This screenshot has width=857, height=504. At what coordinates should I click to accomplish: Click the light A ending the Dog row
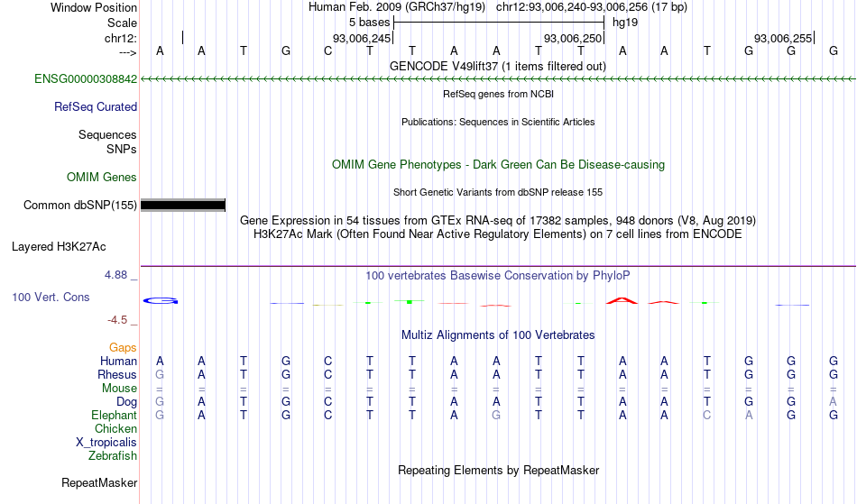click(833, 402)
